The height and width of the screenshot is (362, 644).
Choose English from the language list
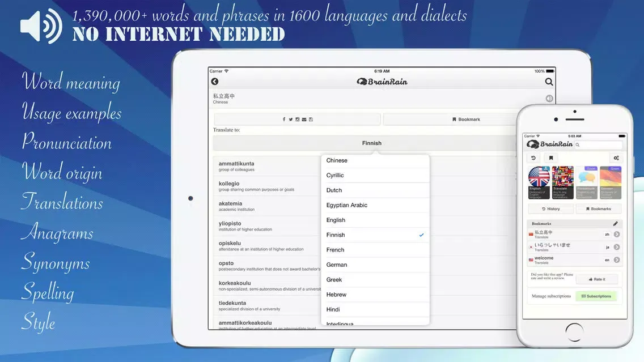point(375,220)
